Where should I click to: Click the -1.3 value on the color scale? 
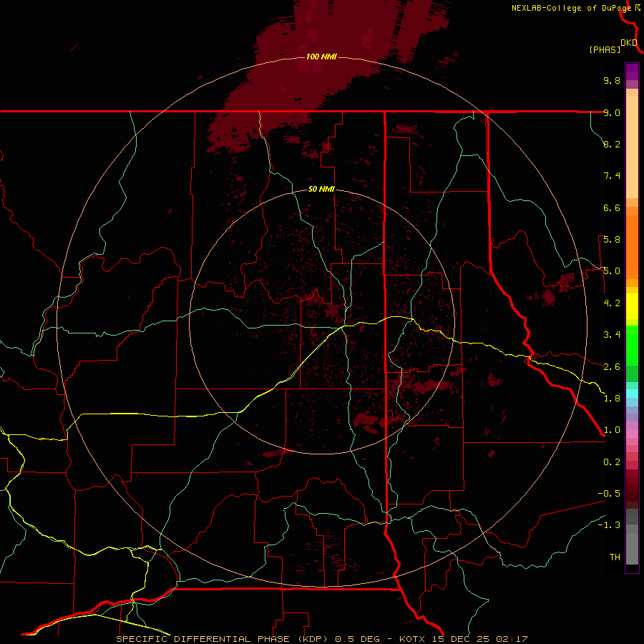[609, 525]
